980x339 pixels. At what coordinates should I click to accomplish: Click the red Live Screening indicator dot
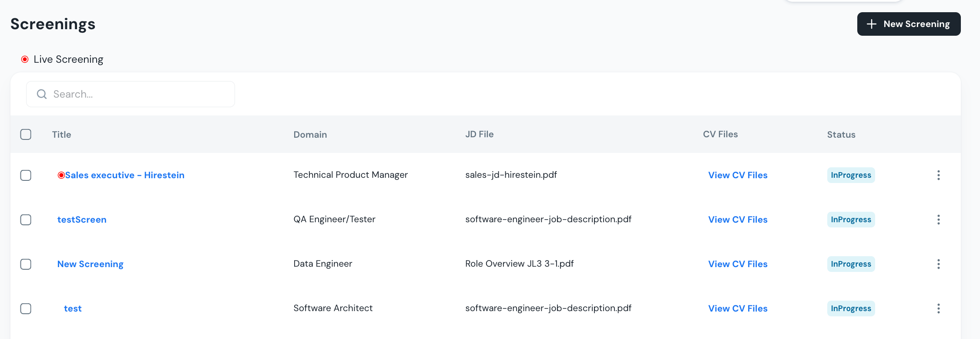pos(25,59)
